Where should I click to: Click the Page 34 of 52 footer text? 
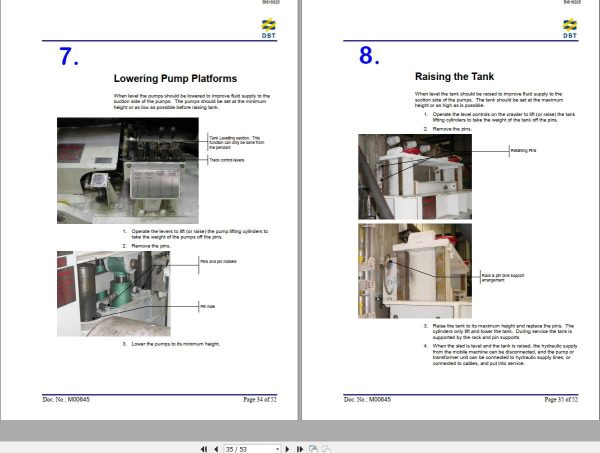260,399
